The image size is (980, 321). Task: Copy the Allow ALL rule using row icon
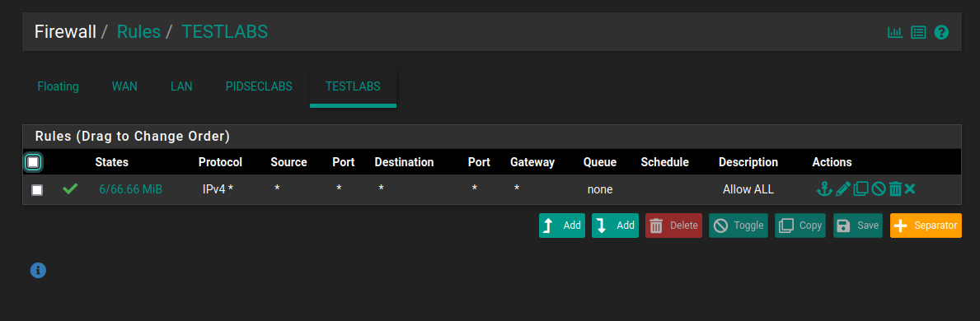click(x=861, y=188)
